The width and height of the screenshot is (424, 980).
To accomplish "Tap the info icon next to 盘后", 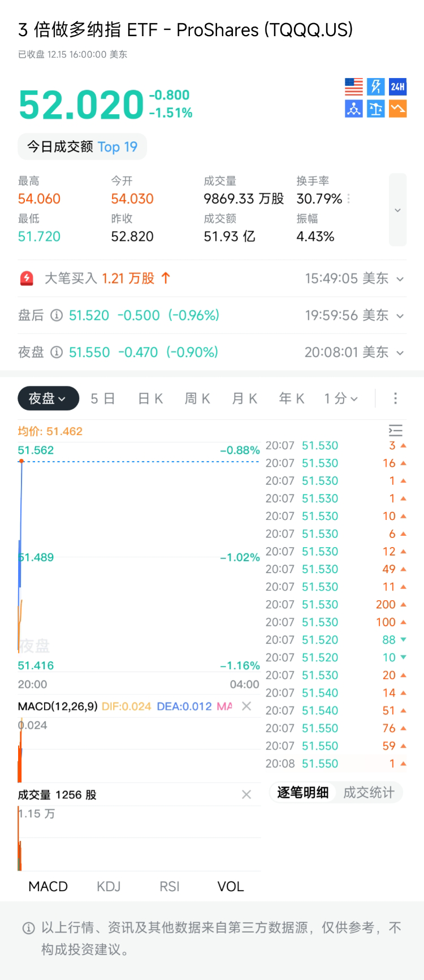I will tap(57, 315).
